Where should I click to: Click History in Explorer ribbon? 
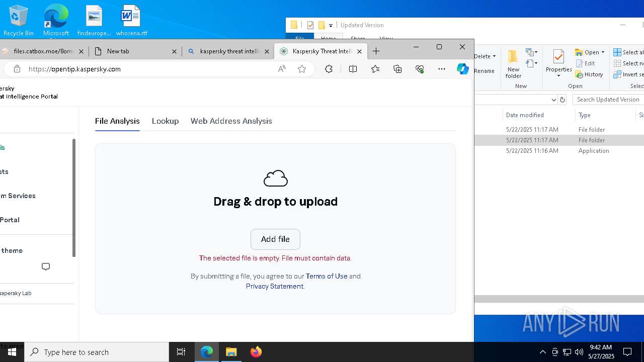click(589, 74)
